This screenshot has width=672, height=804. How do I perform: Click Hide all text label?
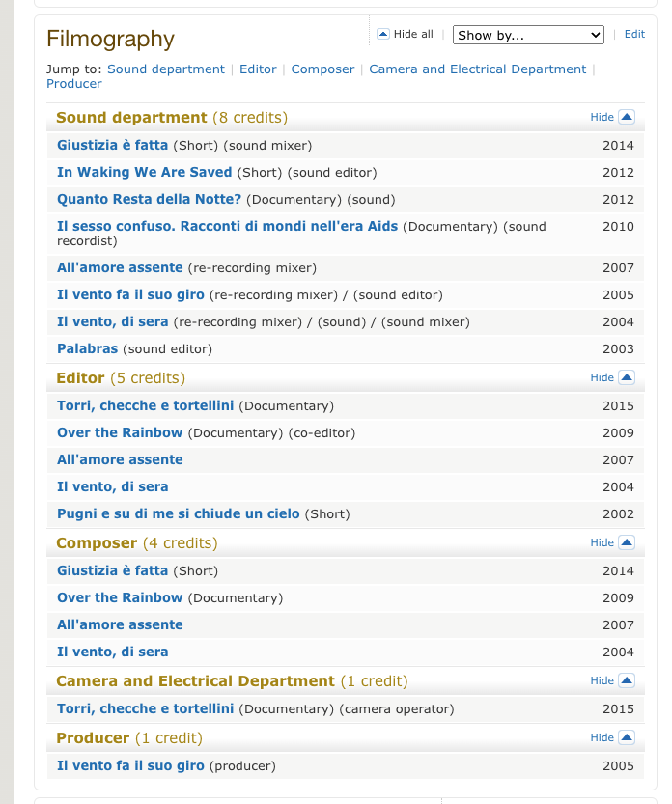(x=413, y=34)
